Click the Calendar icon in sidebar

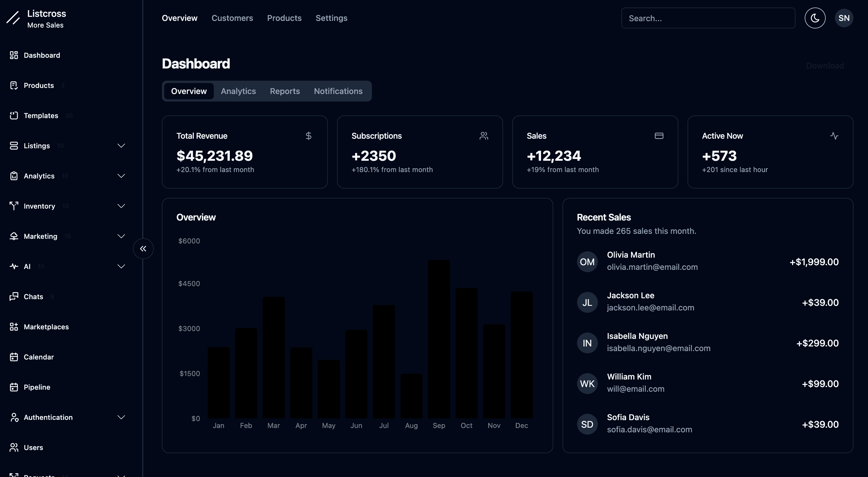pyautogui.click(x=14, y=357)
